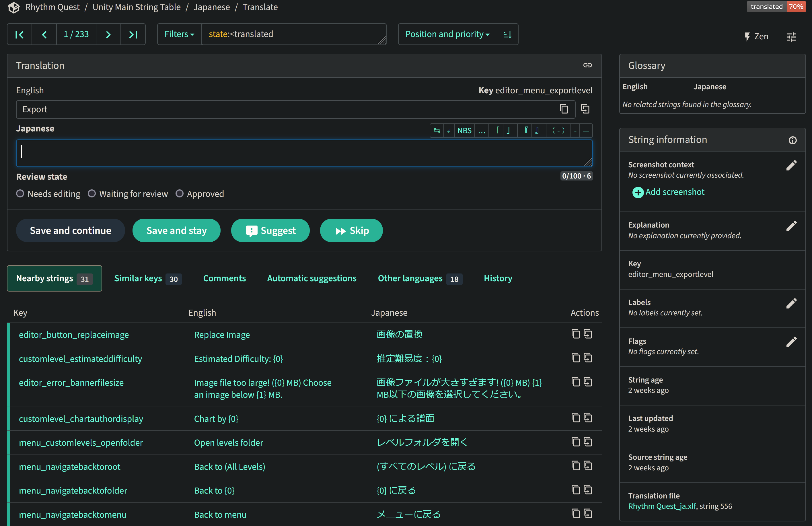Screen dimensions: 812x526
Task: Open Similar keys tab
Action: tap(148, 279)
